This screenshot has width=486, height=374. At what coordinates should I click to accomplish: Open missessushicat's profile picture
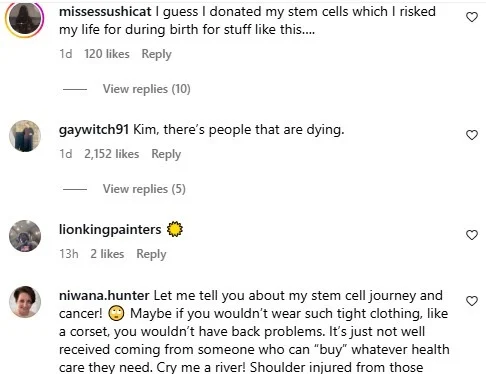pyautogui.click(x=25, y=19)
